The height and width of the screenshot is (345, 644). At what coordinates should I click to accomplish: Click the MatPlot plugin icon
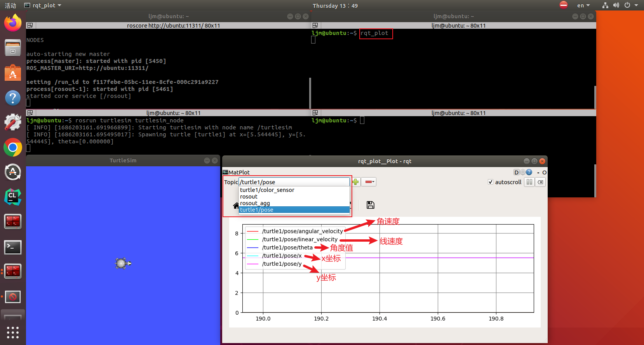pos(225,172)
